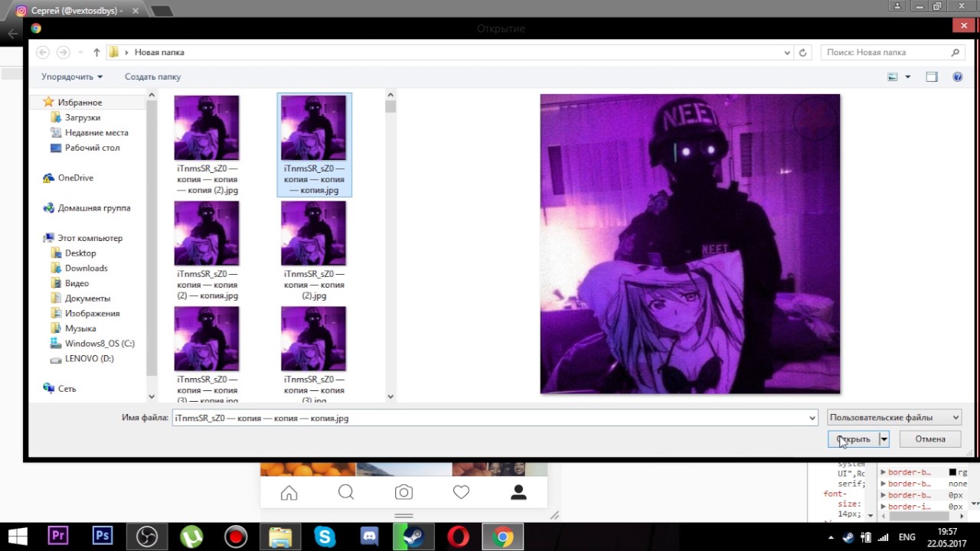Select thumbnail iTnmsSR_sZ0 — копия (2).jpg
Viewport: 980px width, 551px height.
(x=314, y=250)
